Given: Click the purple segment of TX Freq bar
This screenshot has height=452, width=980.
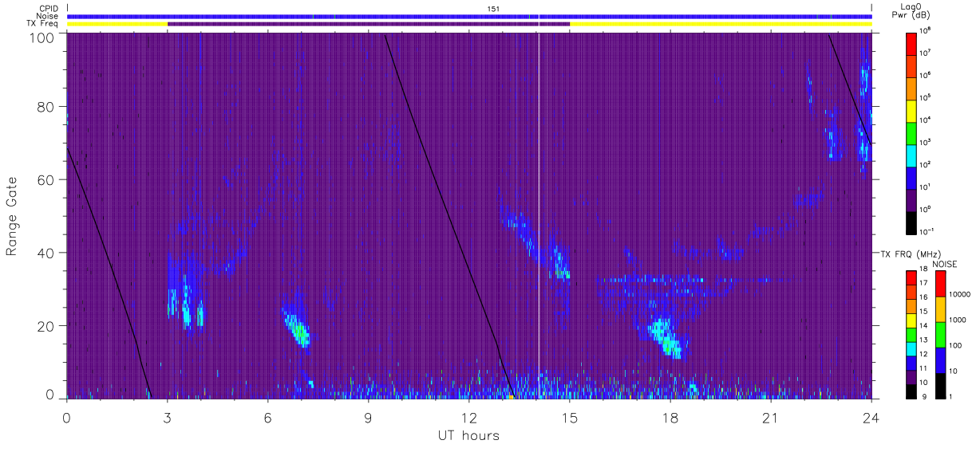Looking at the screenshot, I should [x=369, y=24].
